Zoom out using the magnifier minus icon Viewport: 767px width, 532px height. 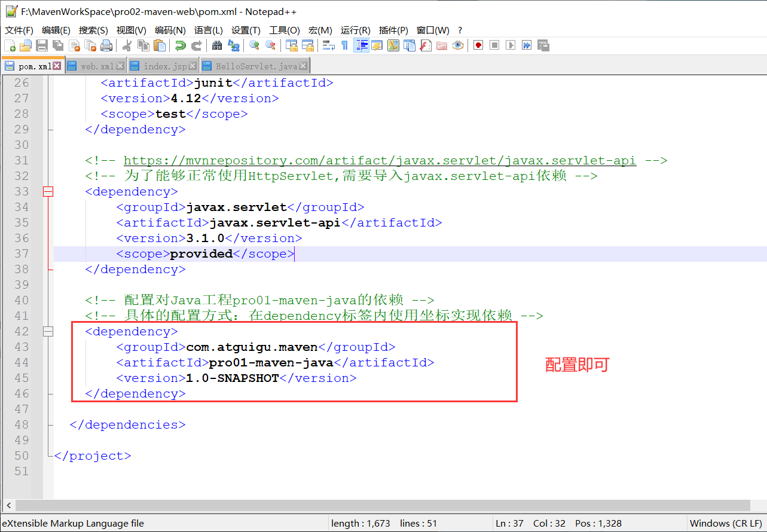click(270, 45)
